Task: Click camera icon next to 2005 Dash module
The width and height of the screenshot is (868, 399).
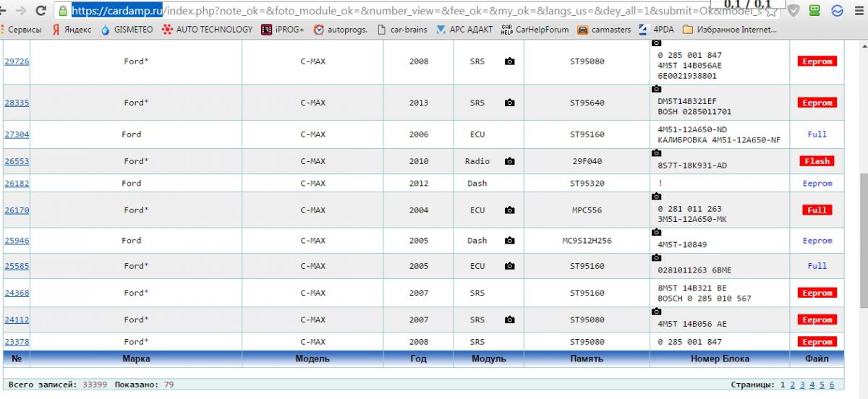Action: point(510,241)
